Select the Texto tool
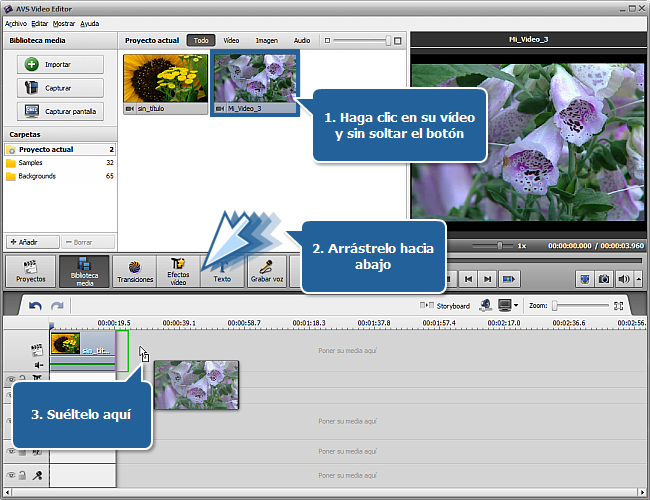Screen dimensions: 650x500 [x=221, y=270]
